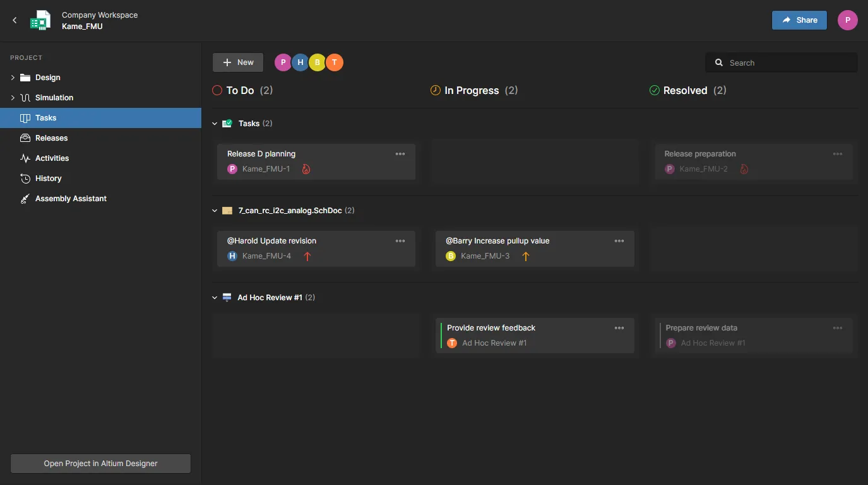Open the Release D planning card
The height and width of the screenshot is (485, 868).
316,161
